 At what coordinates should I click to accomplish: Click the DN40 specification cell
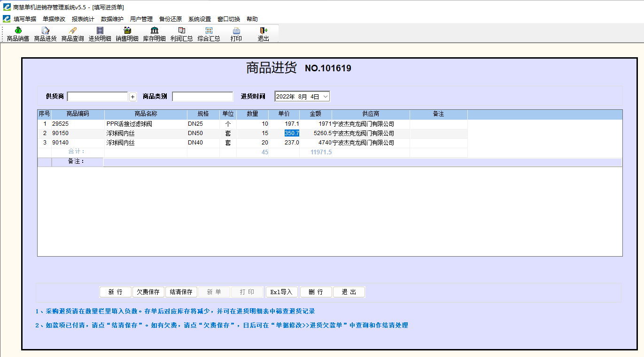pos(203,143)
